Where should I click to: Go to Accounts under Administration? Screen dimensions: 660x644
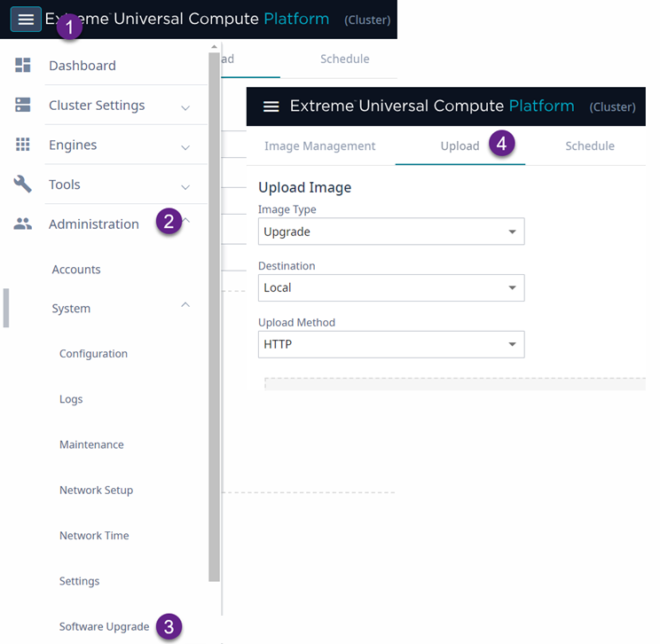(x=76, y=270)
